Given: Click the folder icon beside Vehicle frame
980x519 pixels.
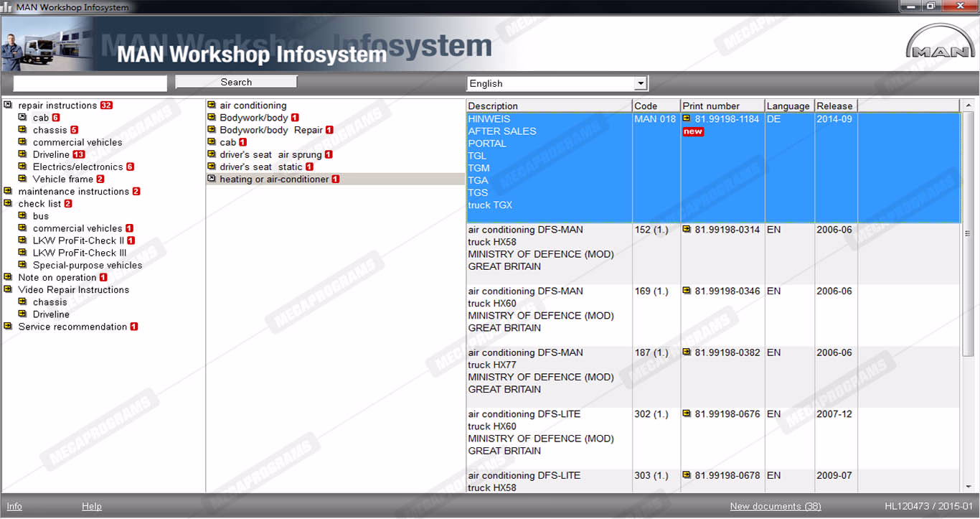Looking at the screenshot, I should (22, 179).
